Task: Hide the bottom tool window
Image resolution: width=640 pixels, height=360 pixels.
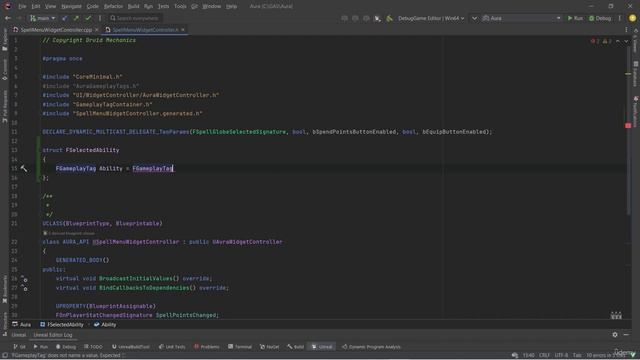Action: pyautogui.click(x=626, y=335)
